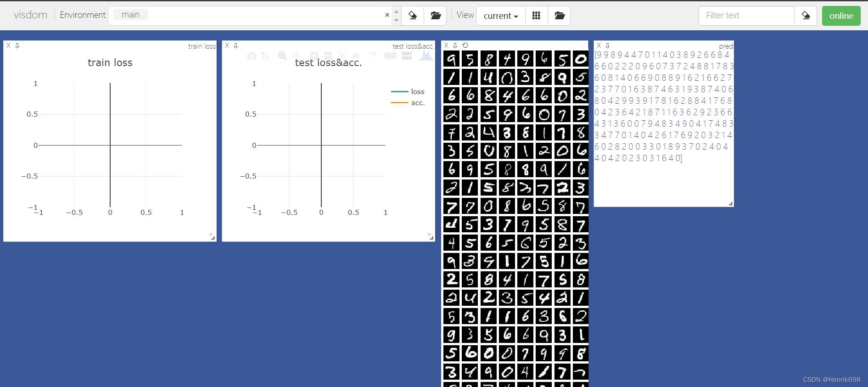Image resolution: width=868 pixels, height=387 pixels.
Task: Show closest data on hover icon
Action: (x=390, y=56)
